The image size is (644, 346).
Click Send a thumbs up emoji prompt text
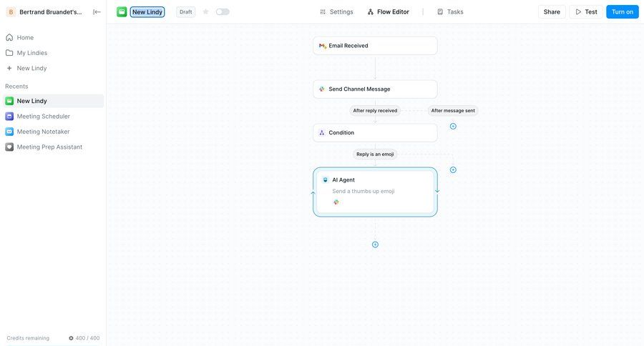[x=363, y=192]
